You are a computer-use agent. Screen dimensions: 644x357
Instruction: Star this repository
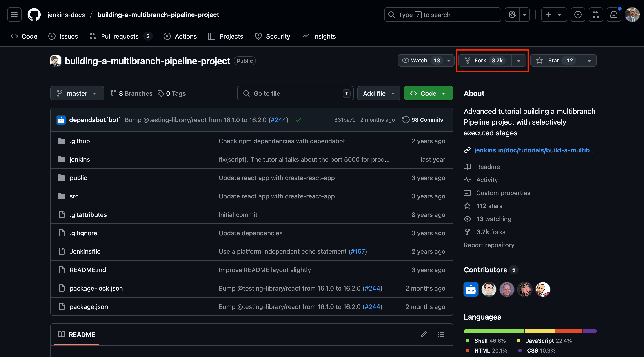coord(556,60)
